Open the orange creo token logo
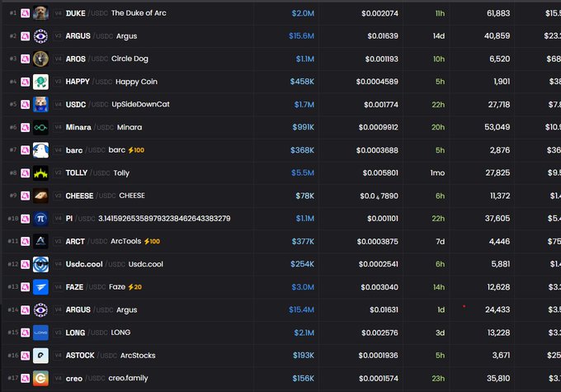 pos(40,379)
